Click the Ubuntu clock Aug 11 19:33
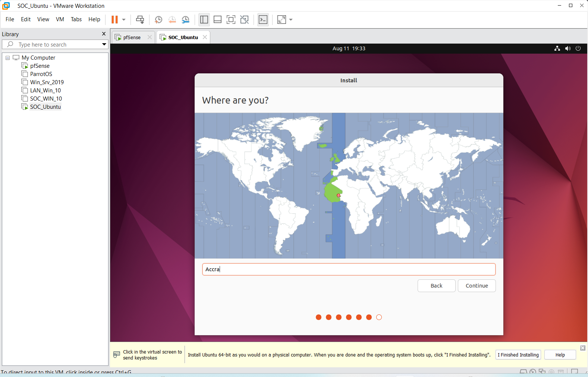The width and height of the screenshot is (588, 377). [x=349, y=48]
